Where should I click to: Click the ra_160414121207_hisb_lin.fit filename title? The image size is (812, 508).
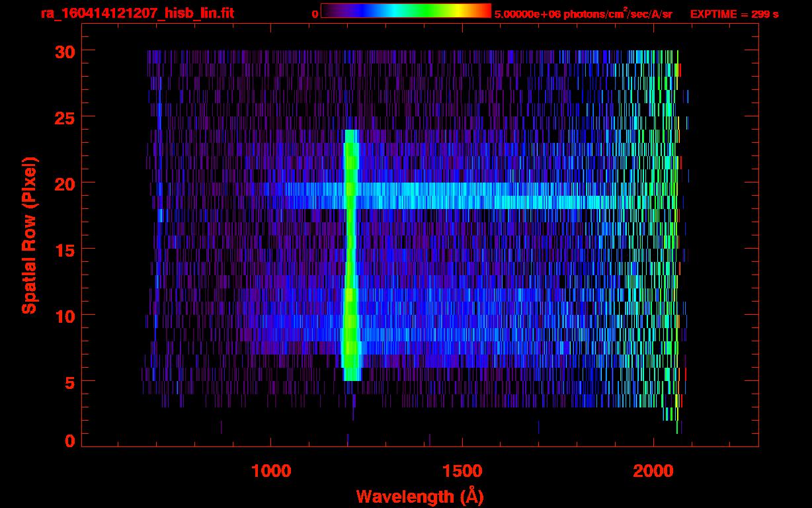pos(137,14)
